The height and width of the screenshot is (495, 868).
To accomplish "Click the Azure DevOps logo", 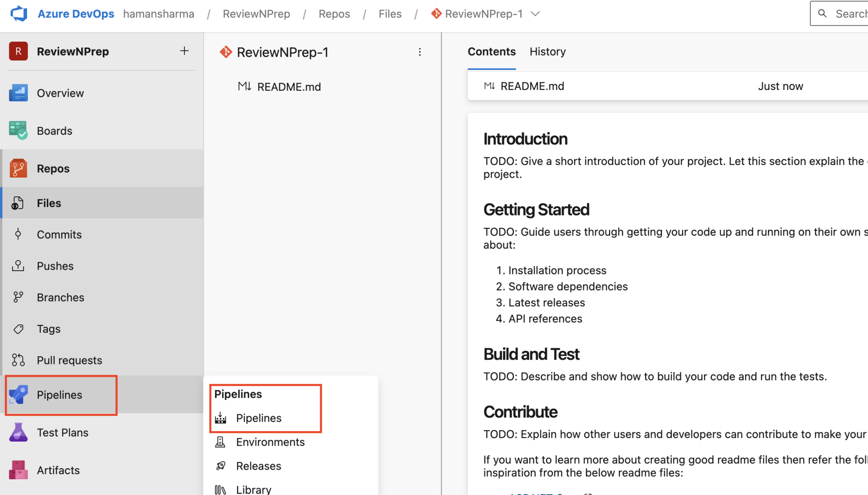I will click(x=18, y=13).
